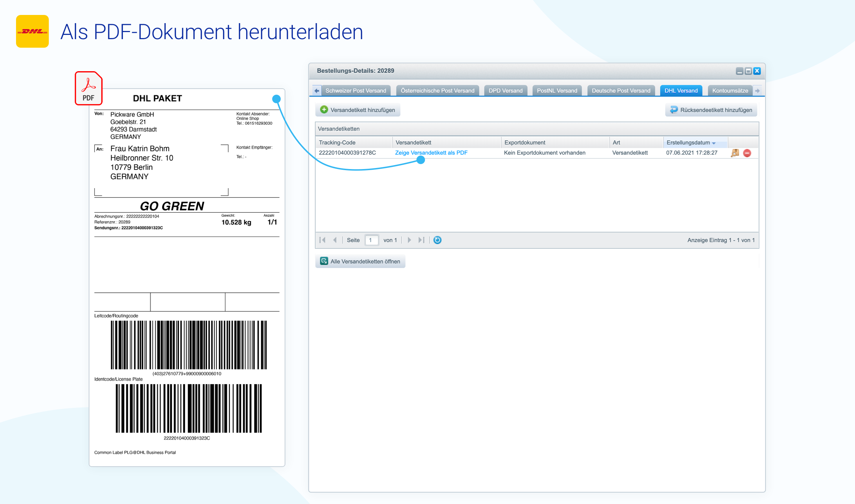Switch to Deutsche Post Versand tab
Screen dimensions: 855x504
[x=621, y=91]
